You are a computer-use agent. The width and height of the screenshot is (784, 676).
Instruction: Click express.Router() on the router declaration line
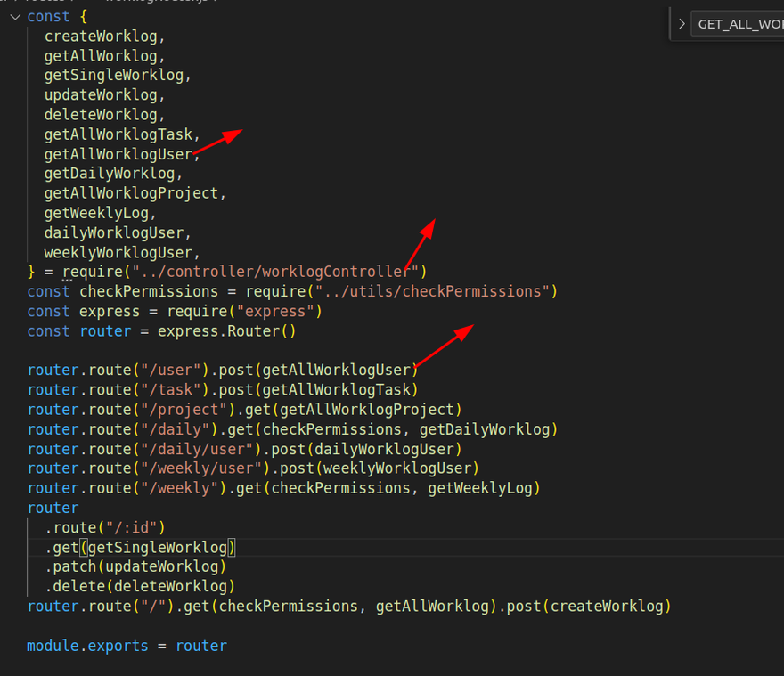coord(225,330)
